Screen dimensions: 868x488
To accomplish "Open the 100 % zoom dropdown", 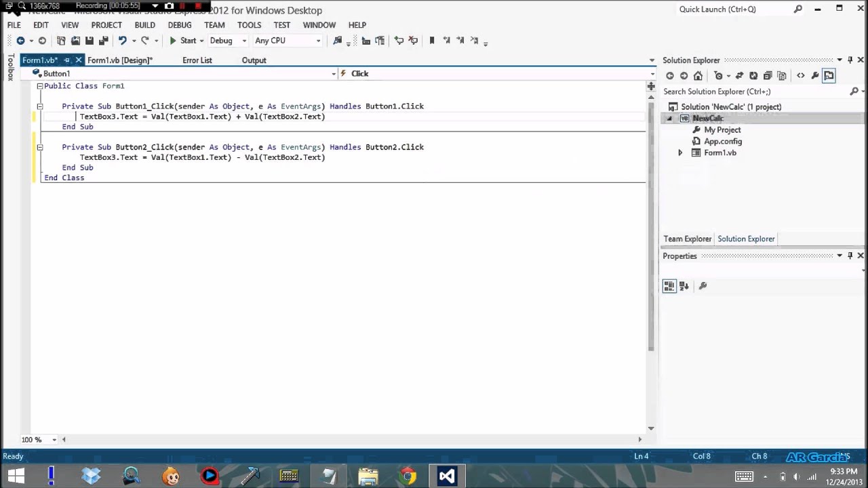I will [x=54, y=439].
